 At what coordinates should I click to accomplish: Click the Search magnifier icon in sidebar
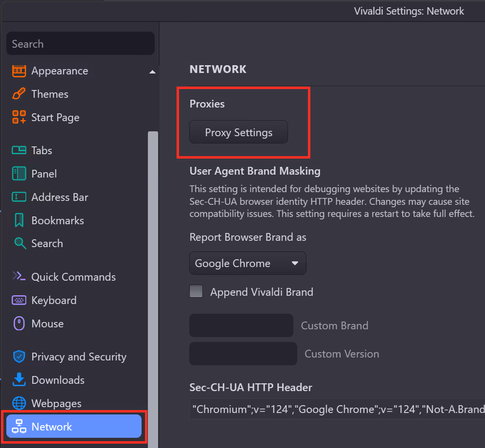(20, 243)
